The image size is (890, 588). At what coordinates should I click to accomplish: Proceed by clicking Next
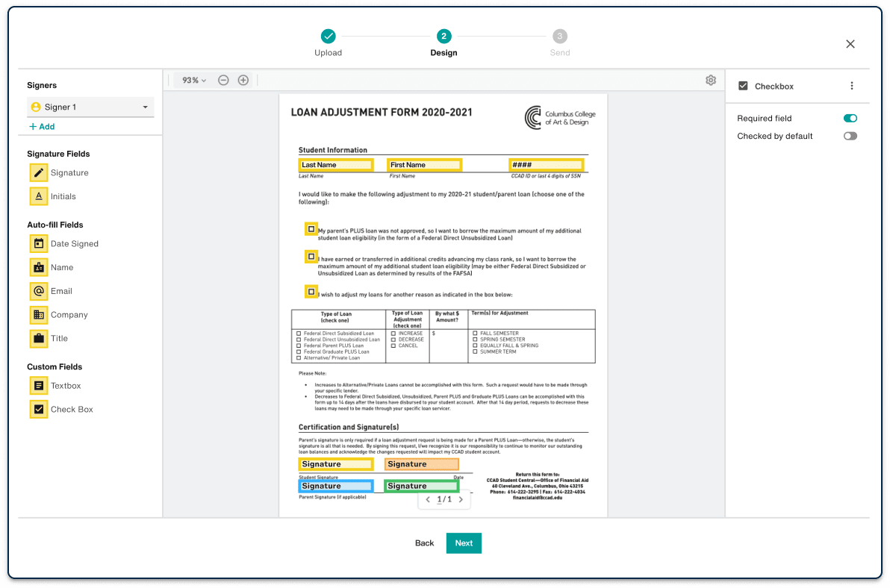[464, 543]
